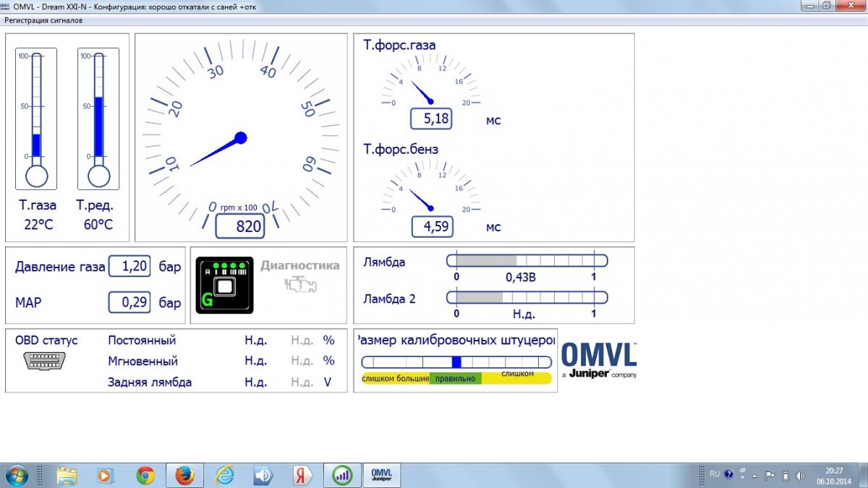Click the rpm value box showing 820
The height and width of the screenshot is (488, 868).
pos(240,226)
